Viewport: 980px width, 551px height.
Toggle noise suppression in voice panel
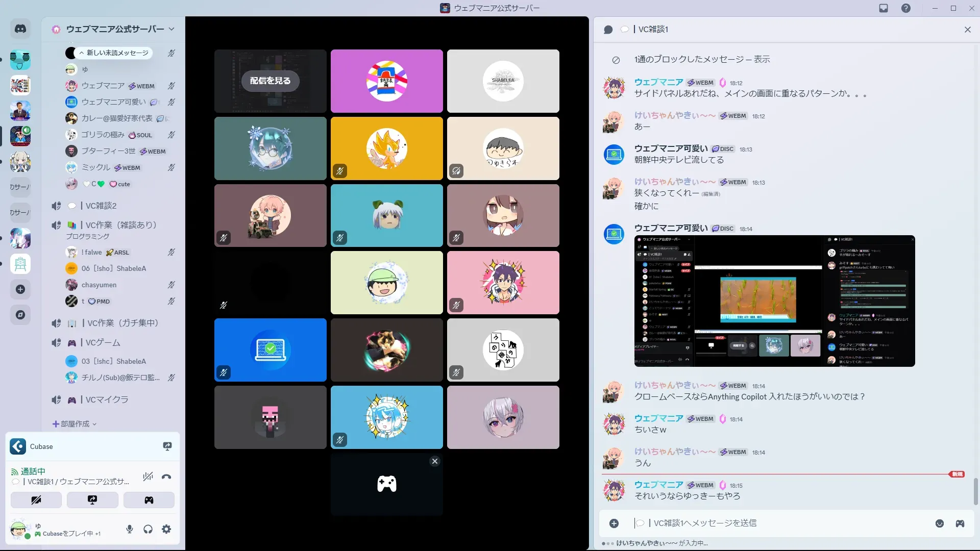click(x=148, y=477)
